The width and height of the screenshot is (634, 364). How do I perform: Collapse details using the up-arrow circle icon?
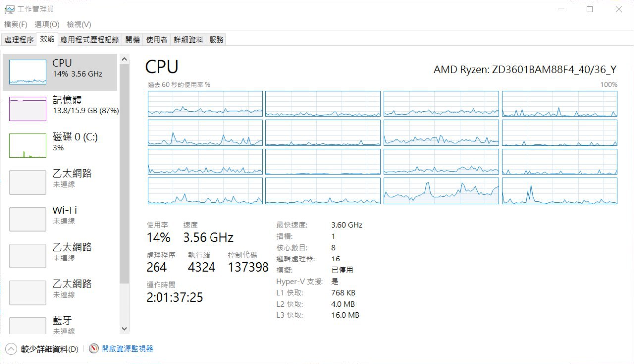11,349
